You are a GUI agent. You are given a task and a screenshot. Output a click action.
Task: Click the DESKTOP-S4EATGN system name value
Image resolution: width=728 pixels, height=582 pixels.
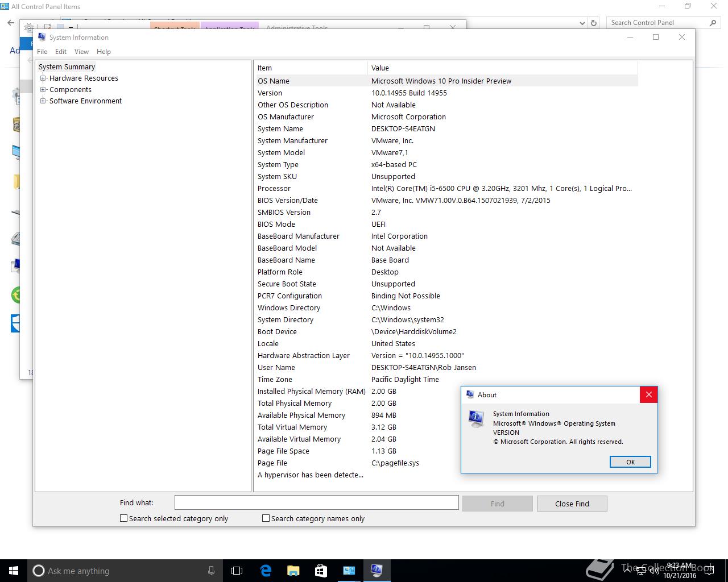coord(403,129)
